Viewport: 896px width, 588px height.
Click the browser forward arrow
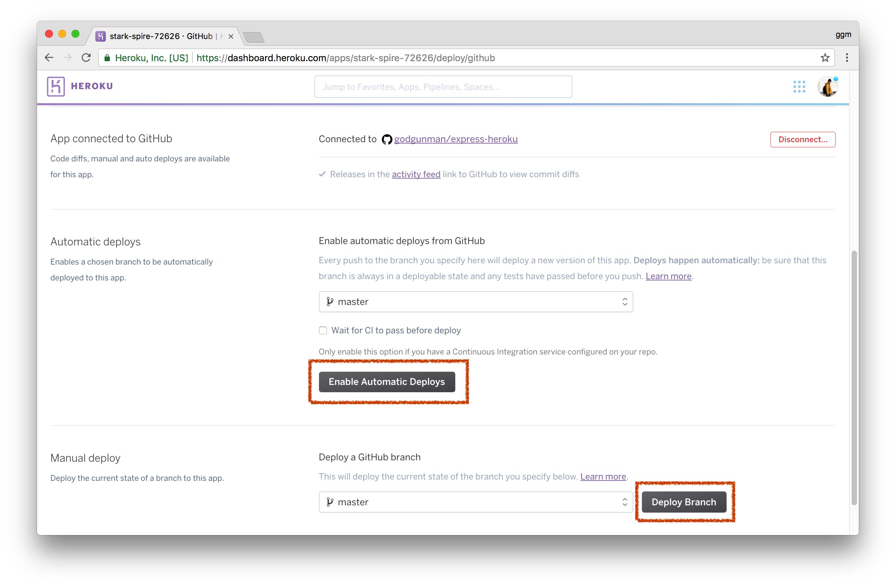[x=68, y=58]
